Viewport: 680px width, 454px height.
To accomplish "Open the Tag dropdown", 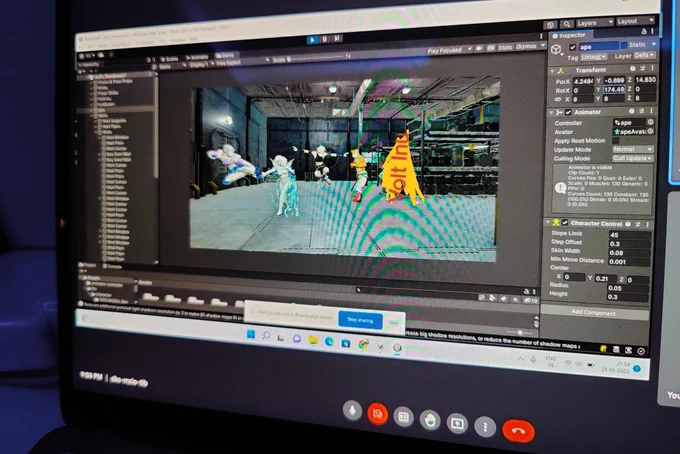I will pos(593,57).
